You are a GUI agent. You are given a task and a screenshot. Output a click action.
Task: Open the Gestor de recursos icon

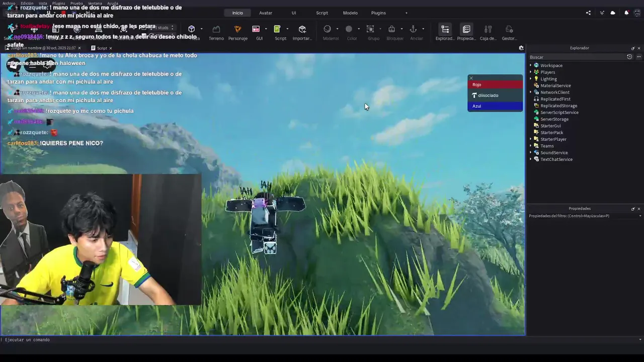pos(509,29)
